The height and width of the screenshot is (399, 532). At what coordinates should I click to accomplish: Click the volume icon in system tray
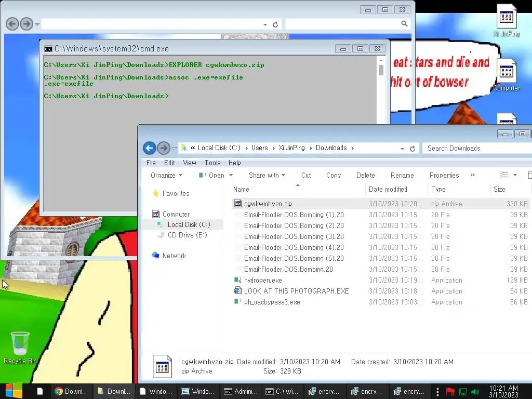pyautogui.click(x=475, y=392)
